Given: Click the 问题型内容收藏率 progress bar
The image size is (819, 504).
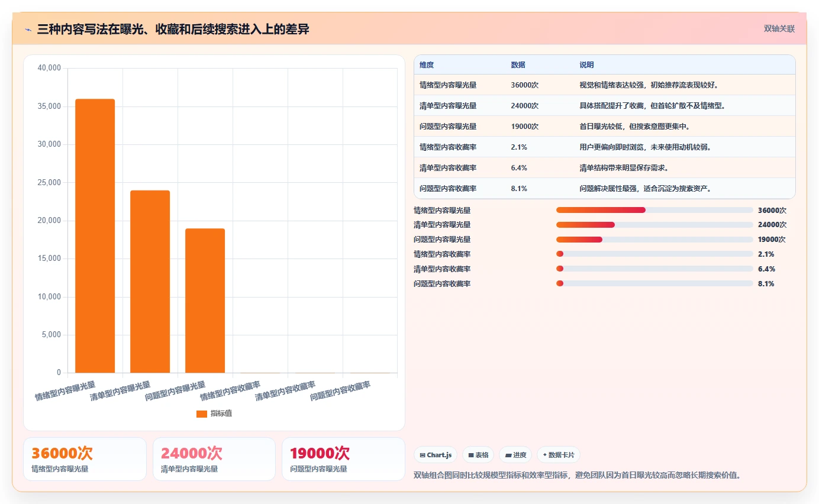Looking at the screenshot, I should 654,284.
